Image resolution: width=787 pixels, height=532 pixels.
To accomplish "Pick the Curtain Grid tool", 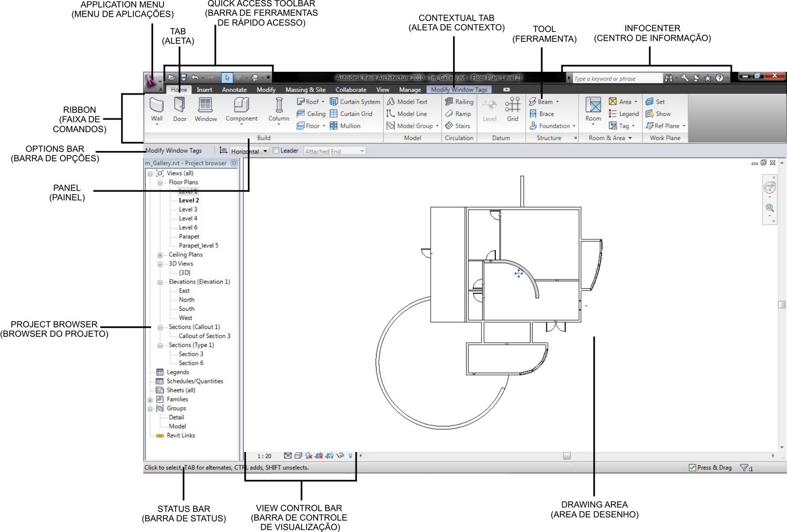I will pos(351,114).
